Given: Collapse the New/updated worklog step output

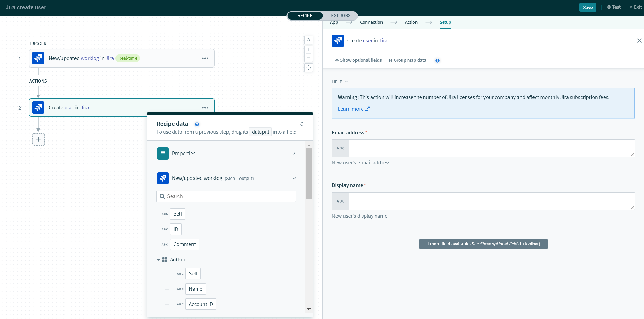Looking at the screenshot, I should (294, 179).
